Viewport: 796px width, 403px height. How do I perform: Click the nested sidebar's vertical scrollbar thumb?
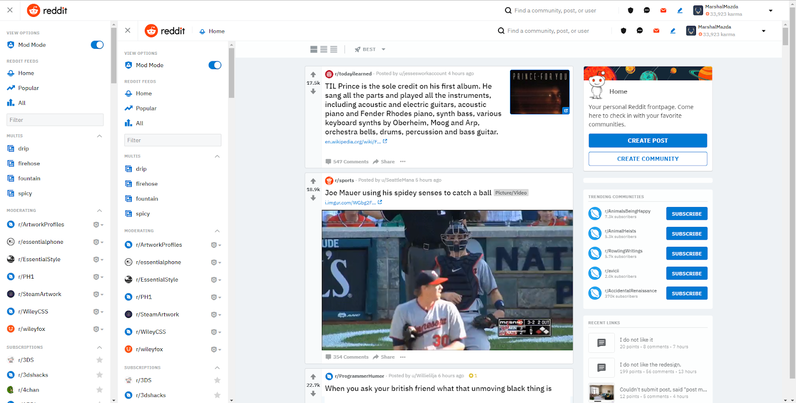coord(231,72)
